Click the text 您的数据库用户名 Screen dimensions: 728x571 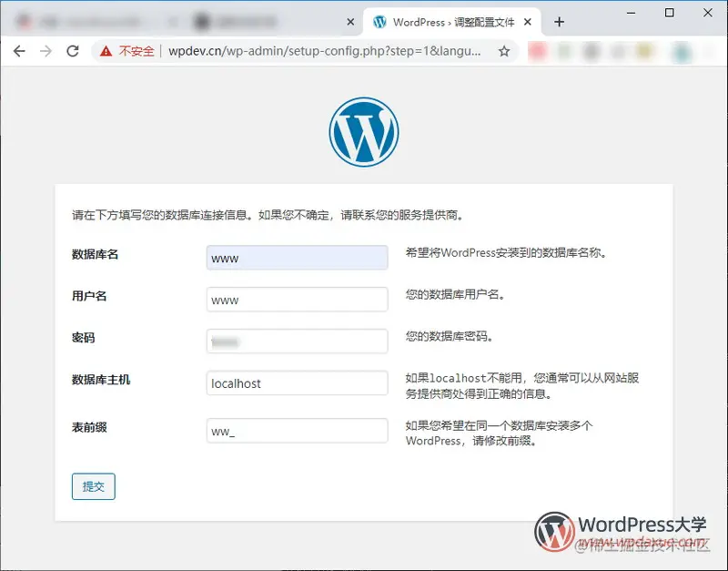tap(456, 294)
